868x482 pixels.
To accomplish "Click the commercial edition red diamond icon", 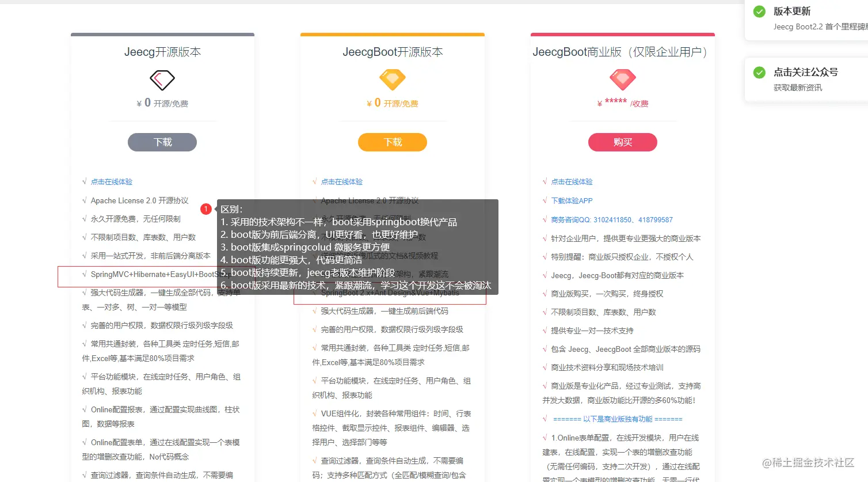I will pos(623,79).
